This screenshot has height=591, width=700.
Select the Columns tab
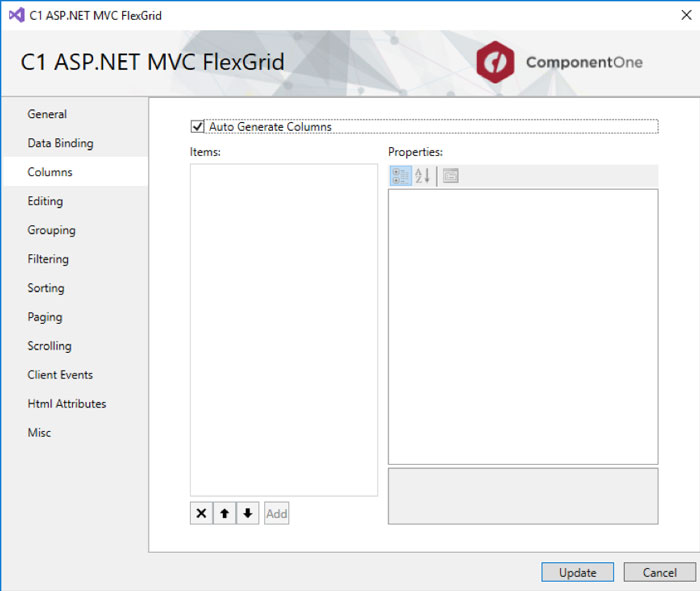(x=75, y=172)
